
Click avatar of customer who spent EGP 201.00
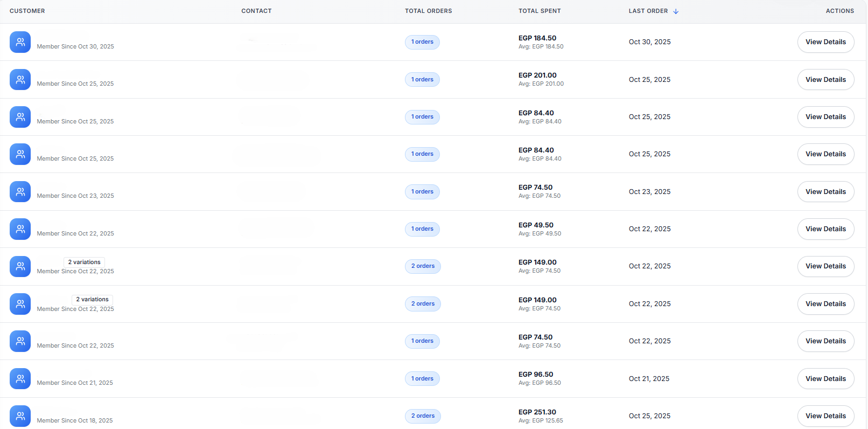pyautogui.click(x=20, y=80)
